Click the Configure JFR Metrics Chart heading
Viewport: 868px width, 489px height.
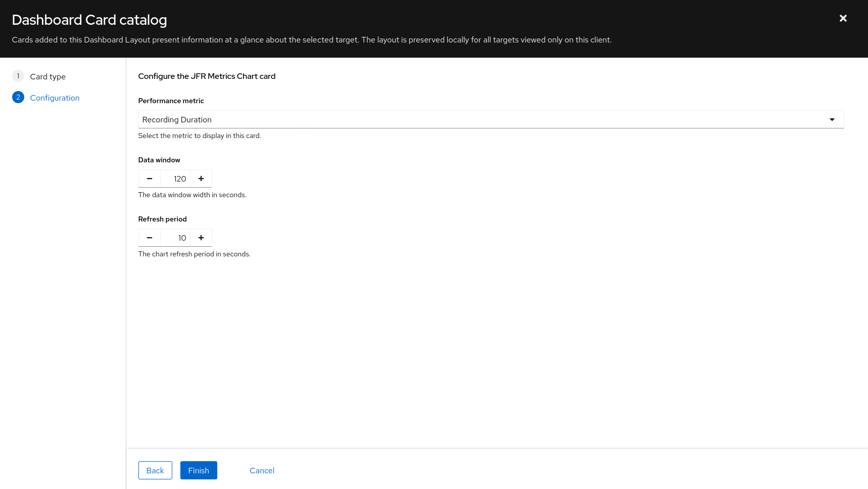click(207, 76)
